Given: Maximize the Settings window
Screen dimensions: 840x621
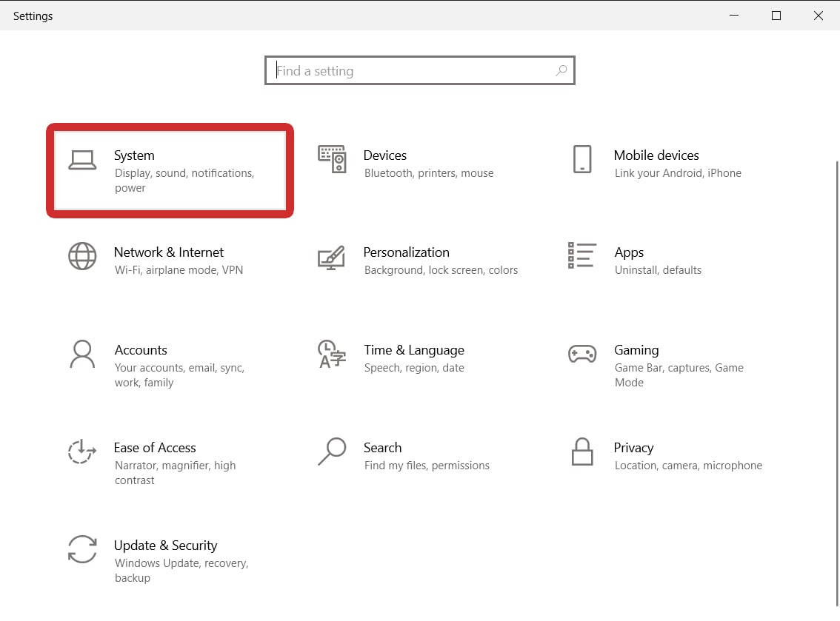Looking at the screenshot, I should click(x=776, y=16).
